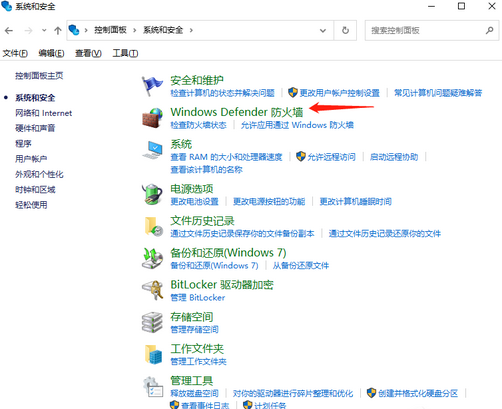The height and width of the screenshot is (409, 502).
Task: Click the Power Options battery icon
Action: click(152, 194)
